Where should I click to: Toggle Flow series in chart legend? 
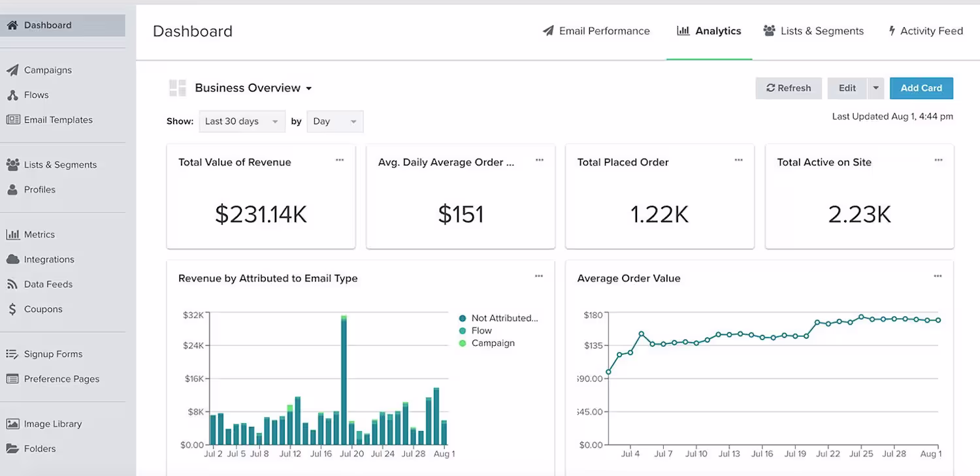[475, 330]
